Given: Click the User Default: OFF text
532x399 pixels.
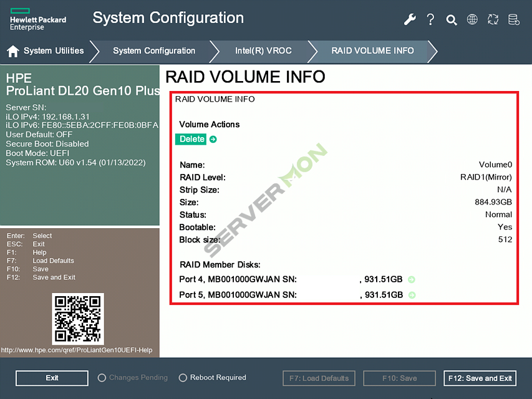Looking at the screenshot, I should click(39, 135).
